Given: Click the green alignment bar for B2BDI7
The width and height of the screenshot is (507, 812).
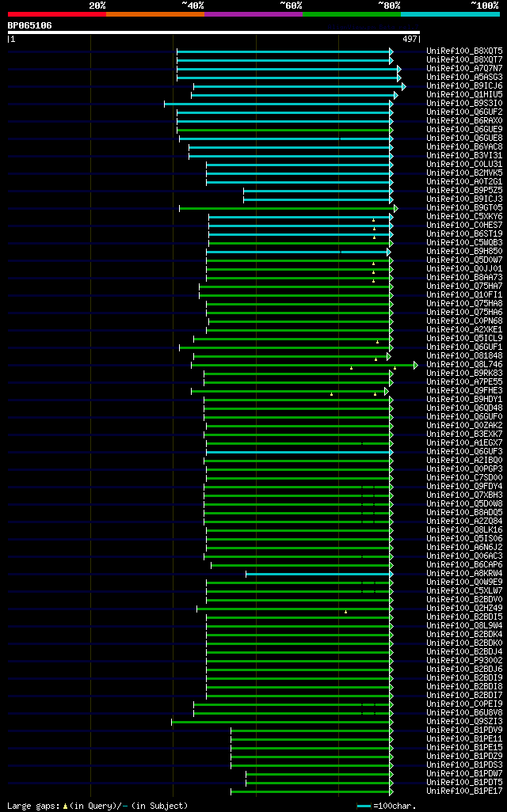Looking at the screenshot, I should pyautogui.click(x=299, y=696).
